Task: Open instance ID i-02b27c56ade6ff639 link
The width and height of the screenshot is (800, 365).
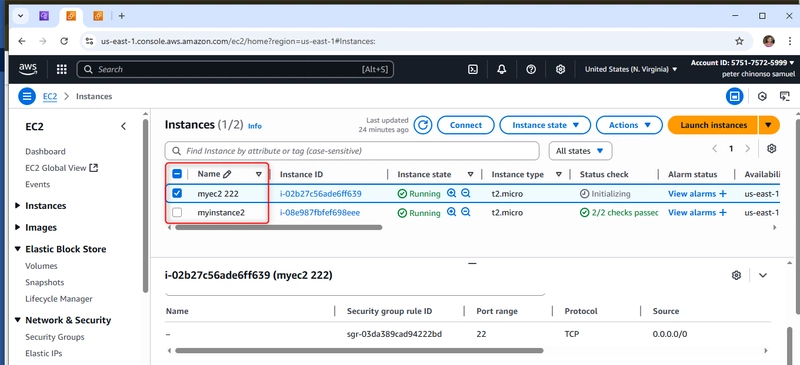Action: click(x=321, y=193)
